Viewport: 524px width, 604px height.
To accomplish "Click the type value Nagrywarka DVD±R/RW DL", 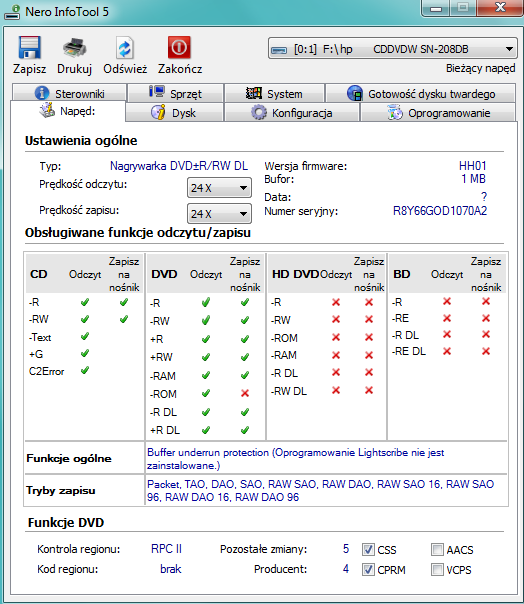I will pyautogui.click(x=179, y=166).
